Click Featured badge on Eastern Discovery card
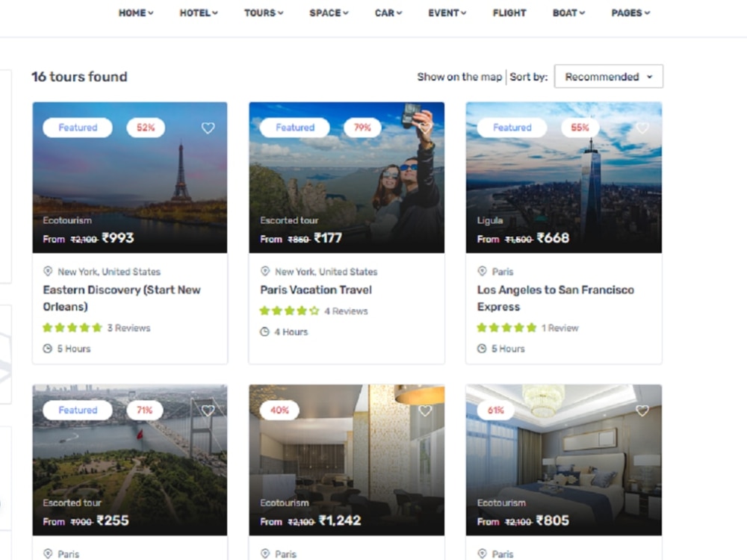 [x=78, y=128]
